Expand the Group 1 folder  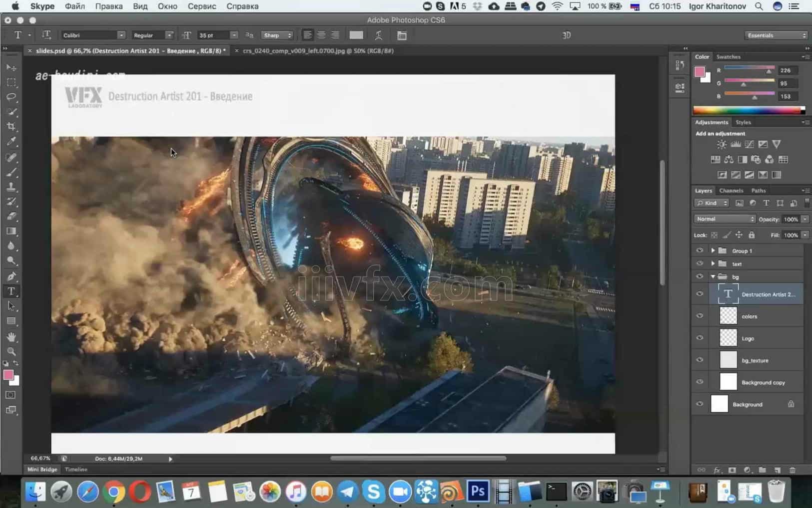tap(713, 250)
